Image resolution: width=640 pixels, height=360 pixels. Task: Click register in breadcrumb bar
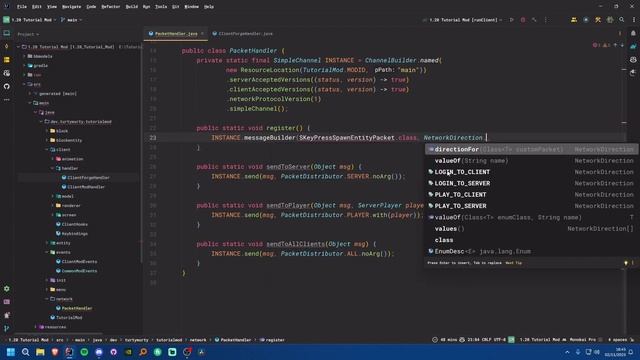[x=272, y=340]
